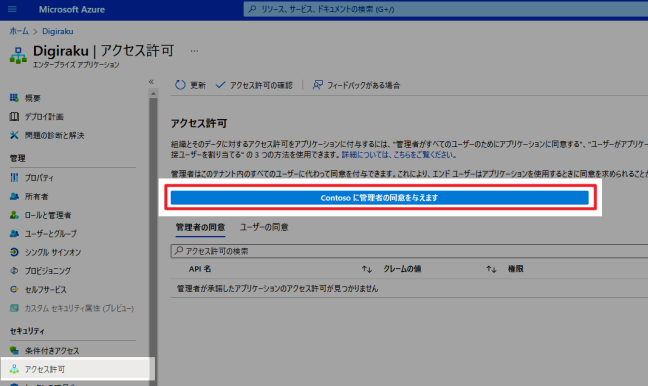Click the 更新 label in toolbar
The height and width of the screenshot is (386, 648).
pyautogui.click(x=198, y=86)
